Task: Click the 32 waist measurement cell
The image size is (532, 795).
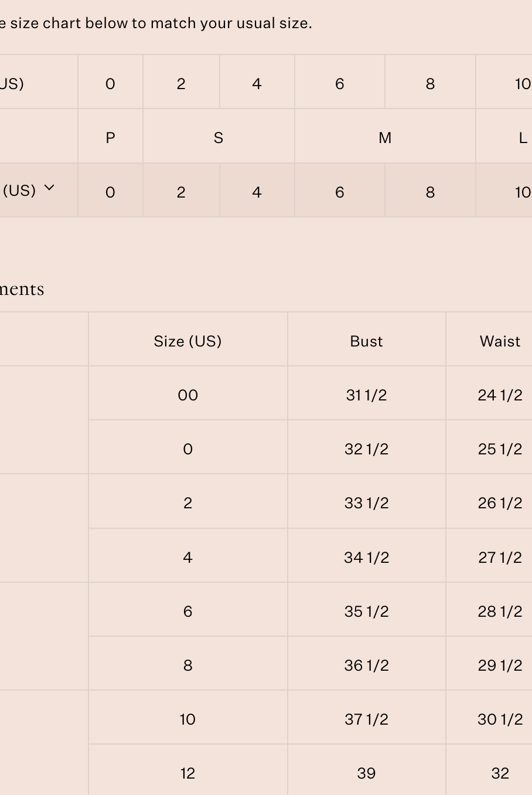Action: pyautogui.click(x=500, y=773)
